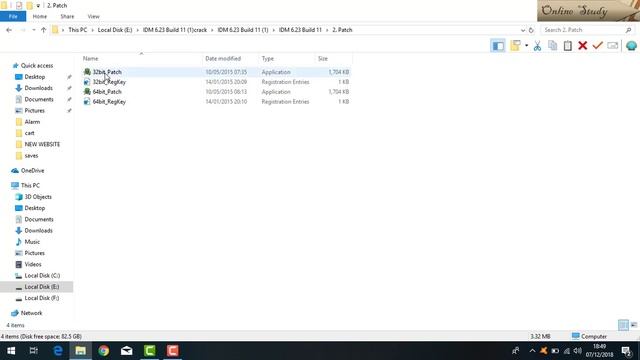Open the saves folder in sidebar
This screenshot has width=640, height=360.
point(31,156)
